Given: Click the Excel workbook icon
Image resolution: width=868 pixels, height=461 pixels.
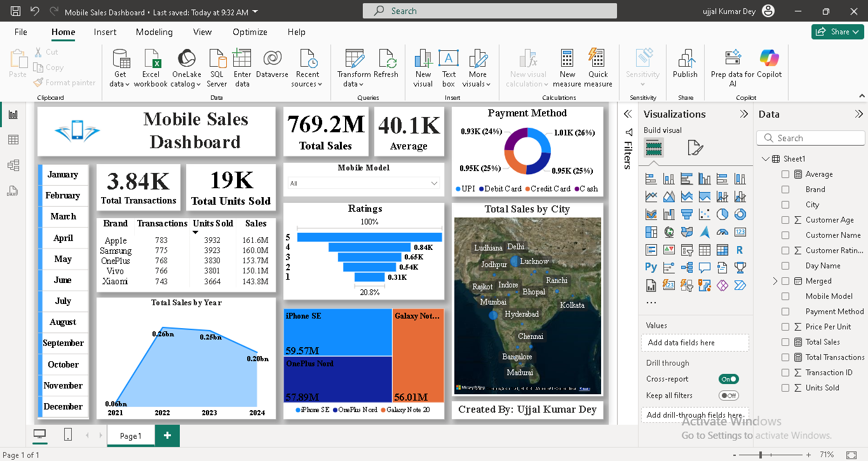Looking at the screenshot, I should 151,59.
